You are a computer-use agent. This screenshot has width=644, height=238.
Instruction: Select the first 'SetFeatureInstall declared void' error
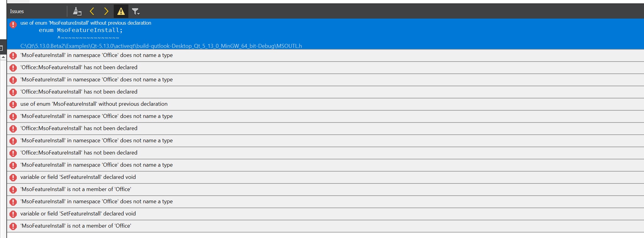[x=325, y=177]
